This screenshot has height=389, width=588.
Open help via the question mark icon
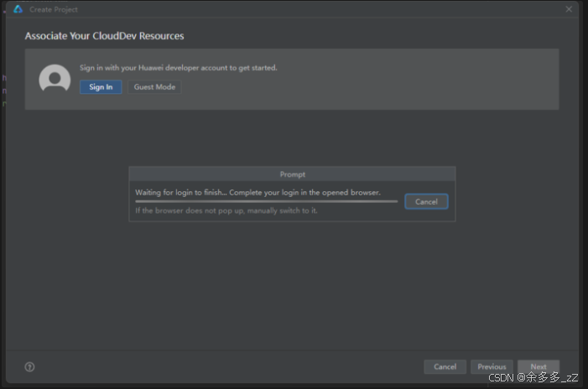pyautogui.click(x=29, y=367)
